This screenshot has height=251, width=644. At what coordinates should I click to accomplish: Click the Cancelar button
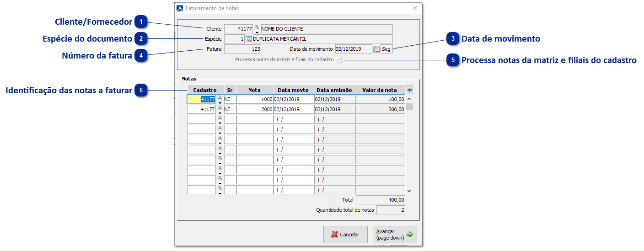pos(345,235)
